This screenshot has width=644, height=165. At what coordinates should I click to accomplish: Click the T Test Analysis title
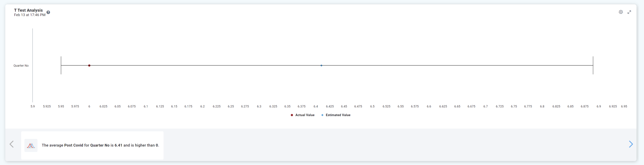(29, 10)
